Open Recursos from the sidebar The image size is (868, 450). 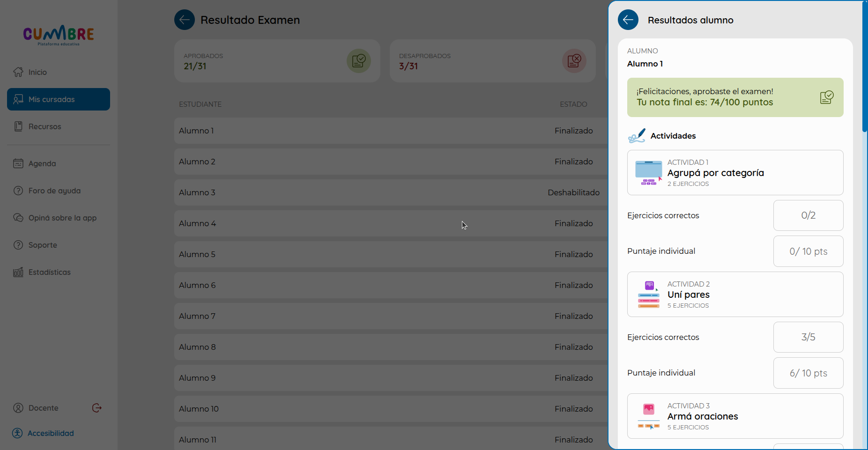point(59,126)
